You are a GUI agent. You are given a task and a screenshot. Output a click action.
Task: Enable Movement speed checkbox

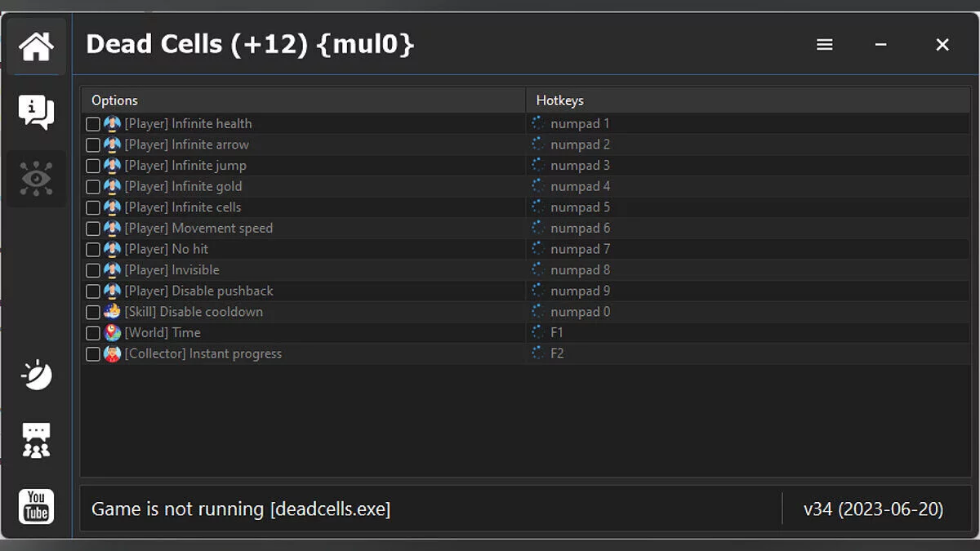click(x=93, y=229)
